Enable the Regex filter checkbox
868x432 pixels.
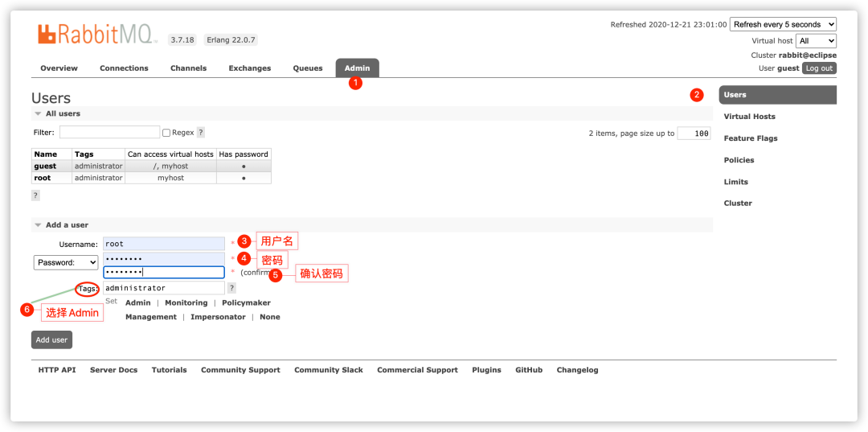pyautogui.click(x=166, y=133)
